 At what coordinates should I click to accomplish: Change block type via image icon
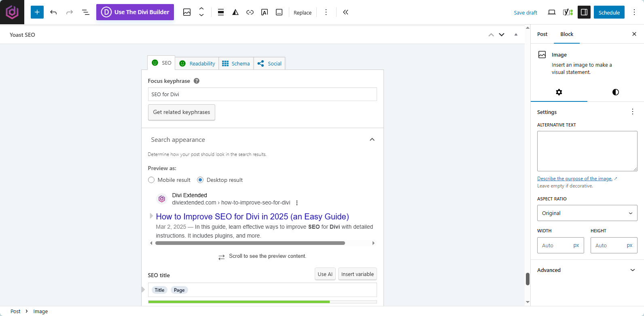coord(187,12)
